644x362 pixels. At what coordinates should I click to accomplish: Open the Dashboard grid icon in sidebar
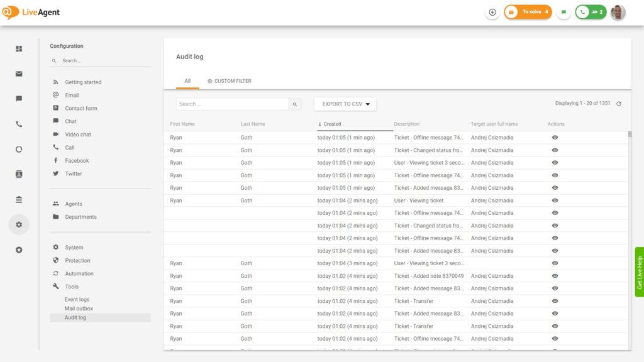click(19, 48)
